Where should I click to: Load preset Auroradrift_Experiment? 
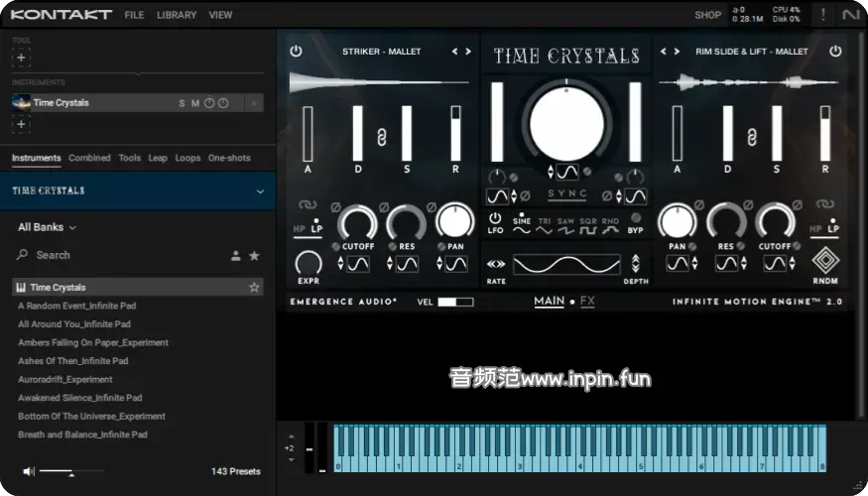click(65, 379)
